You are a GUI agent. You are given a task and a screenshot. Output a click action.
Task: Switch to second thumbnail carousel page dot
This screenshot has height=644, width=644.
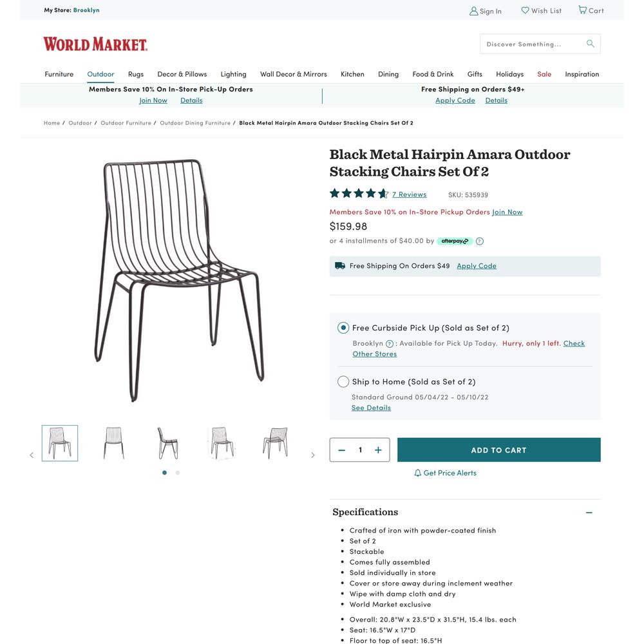point(178,473)
